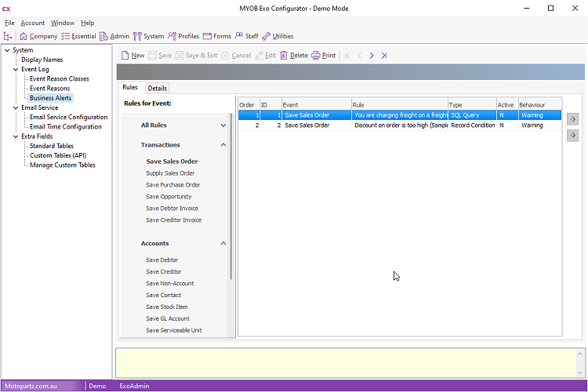The height and width of the screenshot is (392, 588).
Task: Select Save Debtor event filter
Action: click(162, 260)
